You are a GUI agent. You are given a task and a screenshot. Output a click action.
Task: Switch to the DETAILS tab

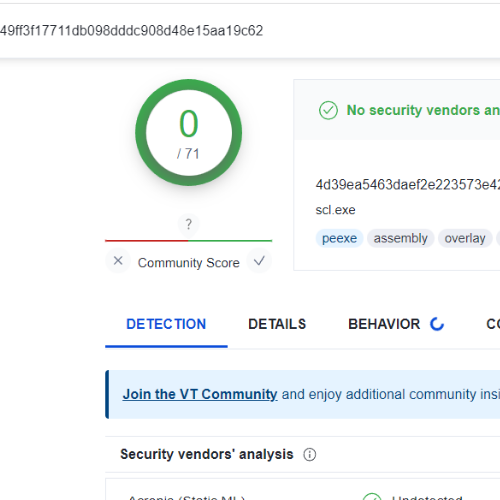pos(277,324)
